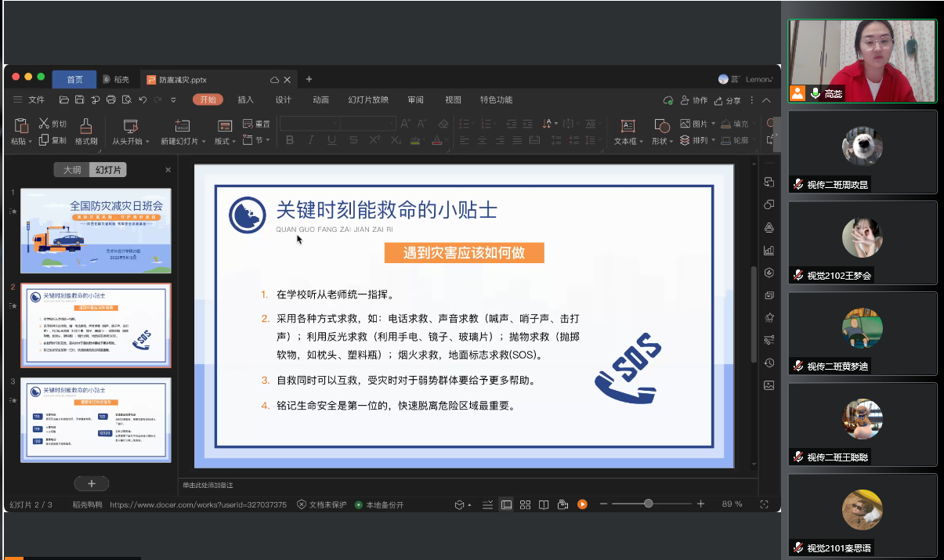Click the Cut (剪切) scissors icon
The width and height of the screenshot is (944, 560).
(x=45, y=124)
